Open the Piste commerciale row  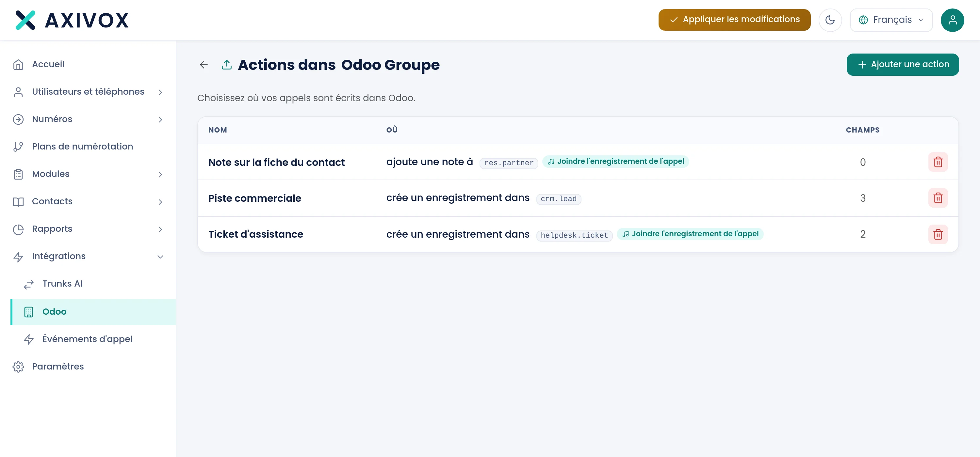click(x=578, y=198)
